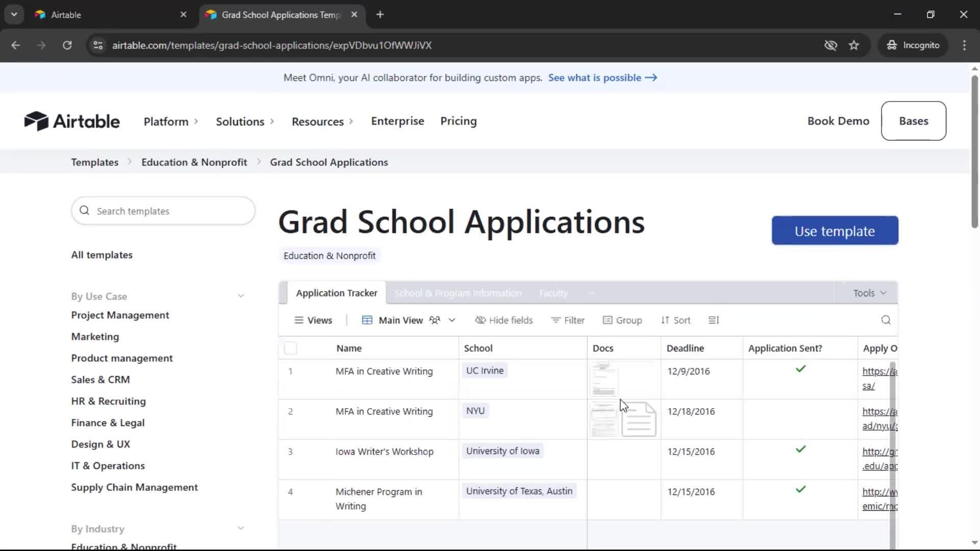Open the UC Irvine document thumbnail
Image resolution: width=980 pixels, height=551 pixels.
604,379
